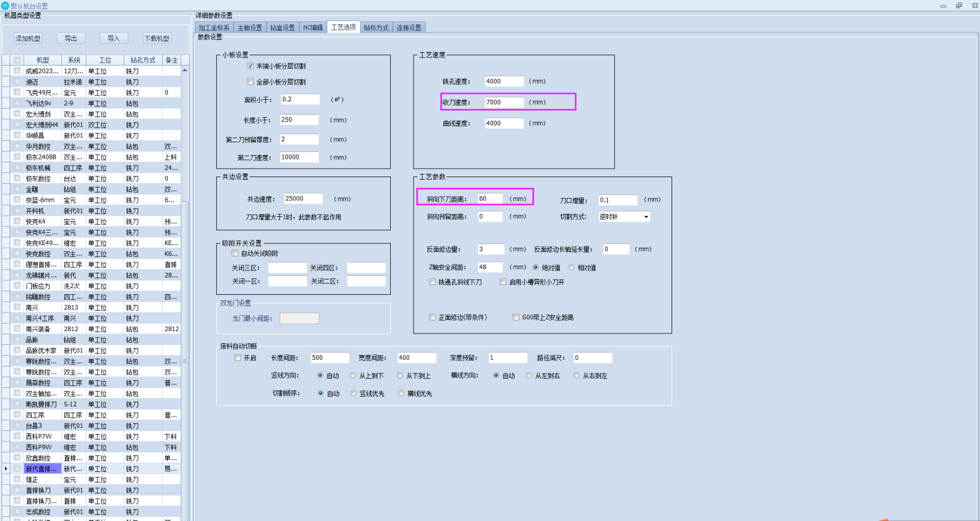This screenshot has height=521, width=980.
Task: Choose 从左到右 for 横线方向
Action: pos(529,375)
